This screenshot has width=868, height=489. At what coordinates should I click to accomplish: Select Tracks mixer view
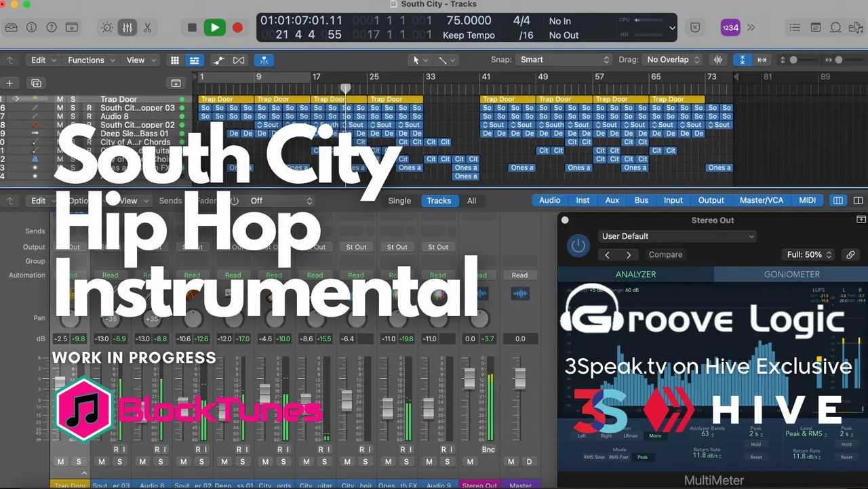[x=439, y=201]
